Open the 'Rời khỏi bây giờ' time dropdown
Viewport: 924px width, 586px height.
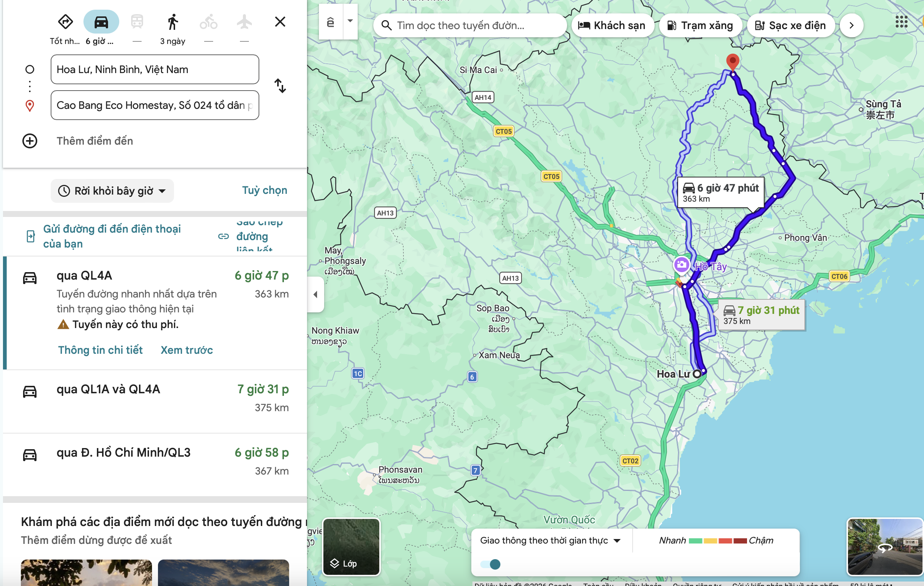point(112,190)
